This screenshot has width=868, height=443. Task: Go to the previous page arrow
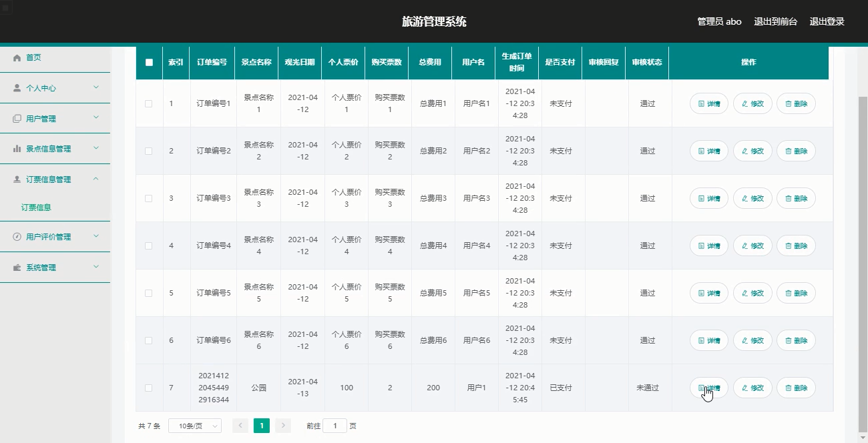(240, 426)
